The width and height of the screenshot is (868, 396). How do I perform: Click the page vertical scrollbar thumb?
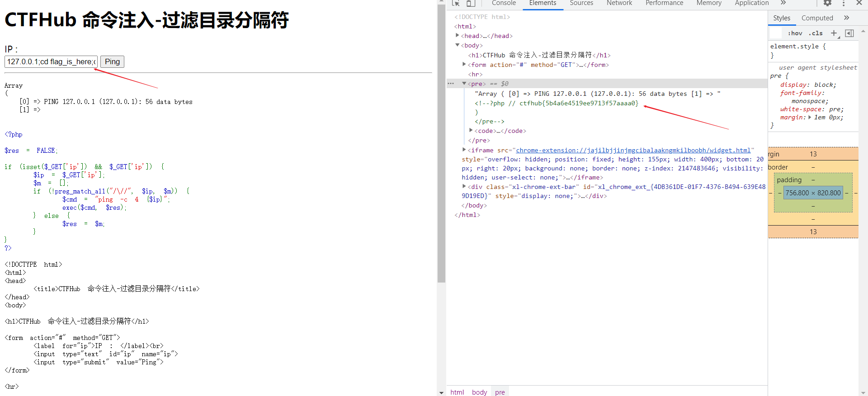[441, 144]
